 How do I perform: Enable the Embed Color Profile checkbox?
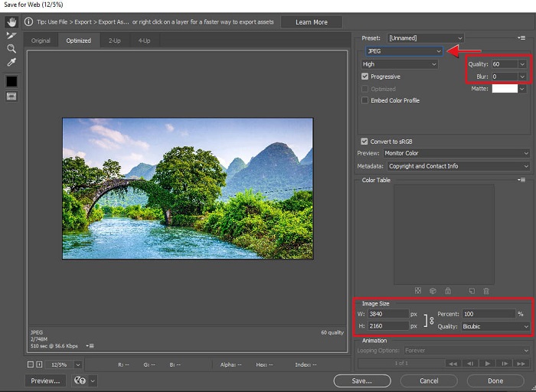coord(364,100)
